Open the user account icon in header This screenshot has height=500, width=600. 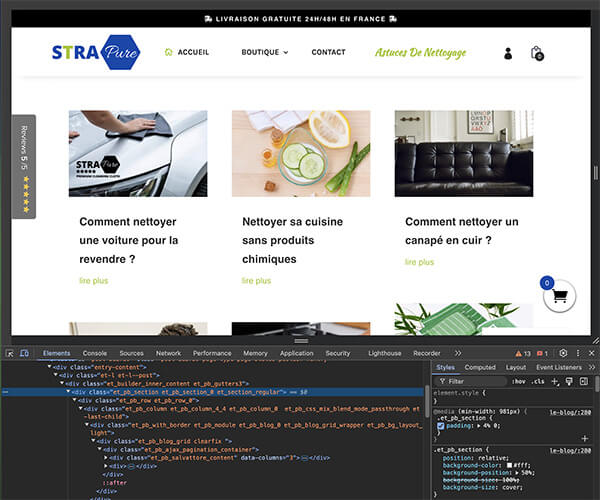point(508,53)
